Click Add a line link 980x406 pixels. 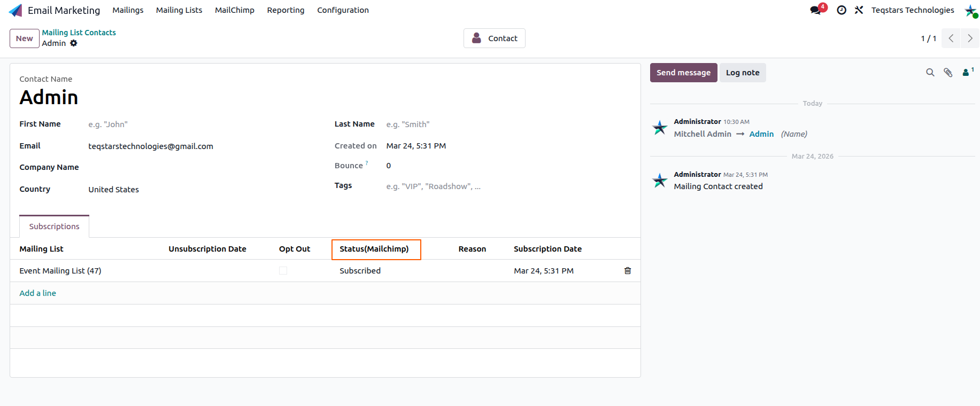click(x=37, y=293)
